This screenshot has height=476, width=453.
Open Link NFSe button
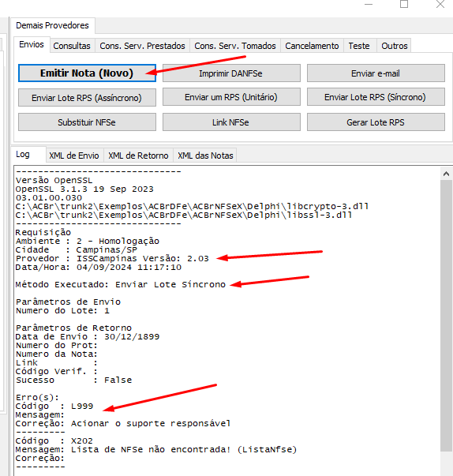231,122
